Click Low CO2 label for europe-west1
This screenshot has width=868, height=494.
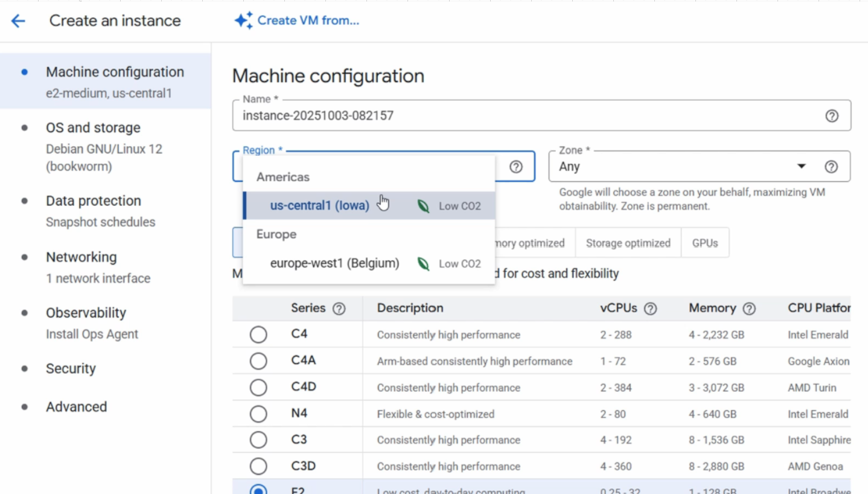click(x=459, y=264)
